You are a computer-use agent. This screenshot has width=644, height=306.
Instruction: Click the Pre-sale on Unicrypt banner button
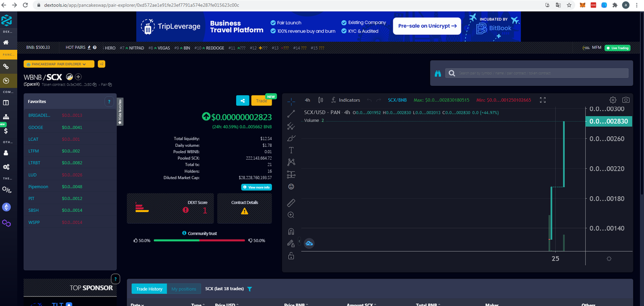tap(427, 25)
